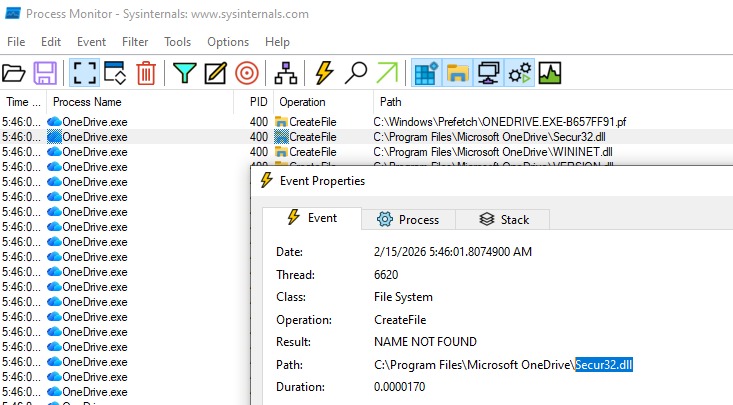Clear events with the trash icon
This screenshot has width=733, height=405.
[x=146, y=72]
